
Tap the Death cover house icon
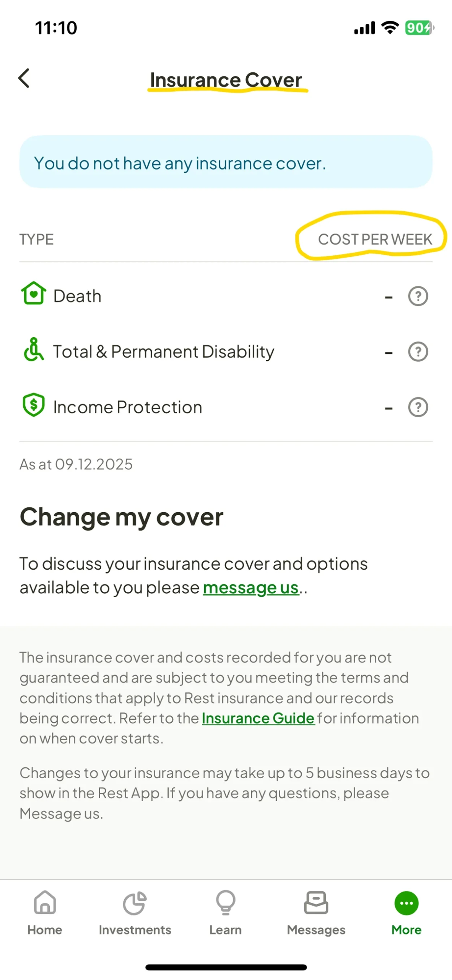pos(34,294)
